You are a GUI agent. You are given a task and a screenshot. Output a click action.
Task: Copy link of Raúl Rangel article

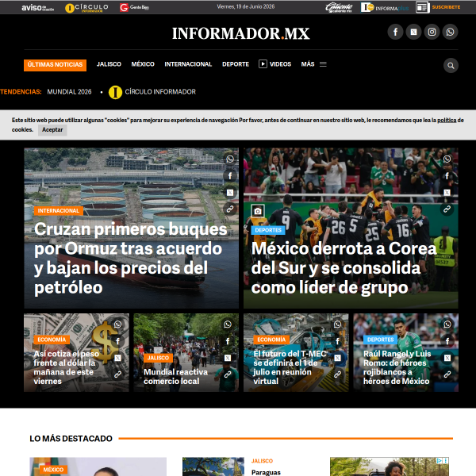pyautogui.click(x=447, y=374)
